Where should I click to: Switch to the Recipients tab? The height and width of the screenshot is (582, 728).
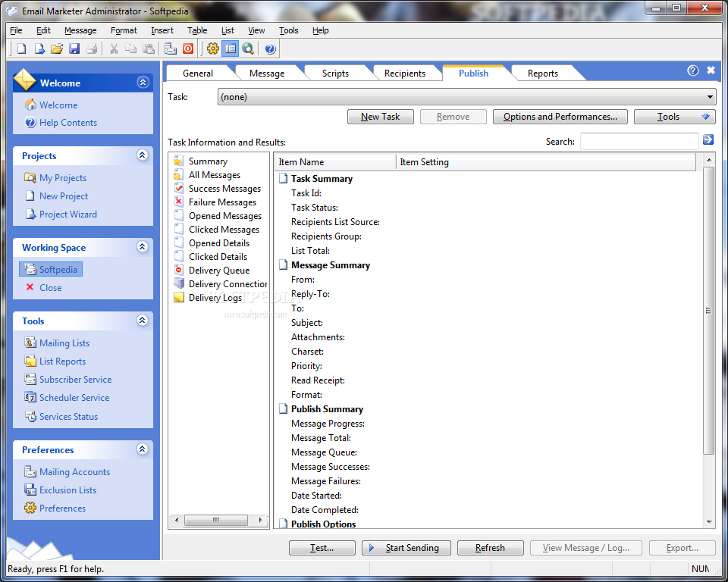405,74
